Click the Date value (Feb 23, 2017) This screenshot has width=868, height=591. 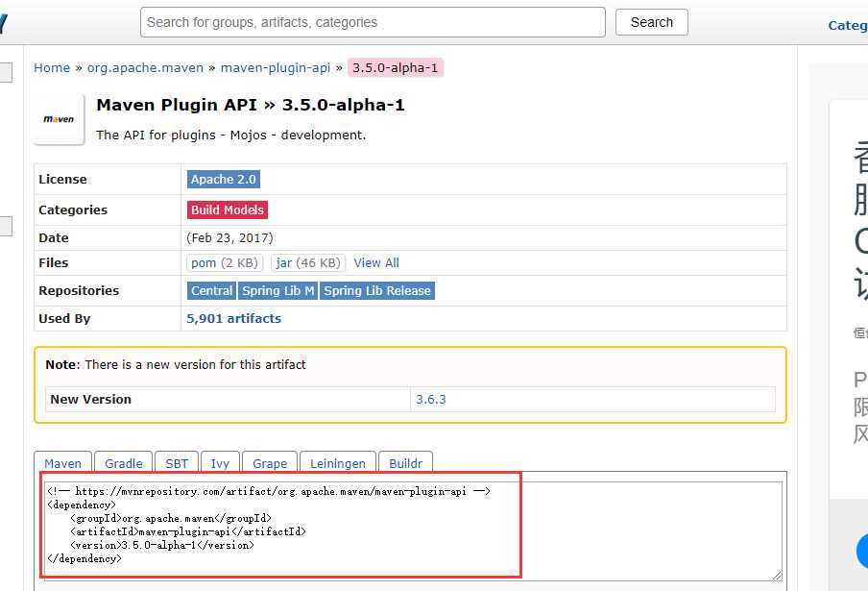click(229, 238)
